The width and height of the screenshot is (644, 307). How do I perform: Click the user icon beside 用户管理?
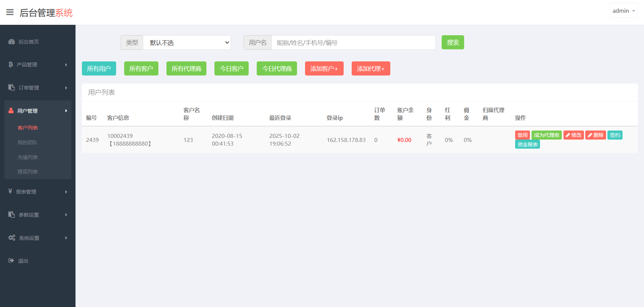tap(11, 110)
